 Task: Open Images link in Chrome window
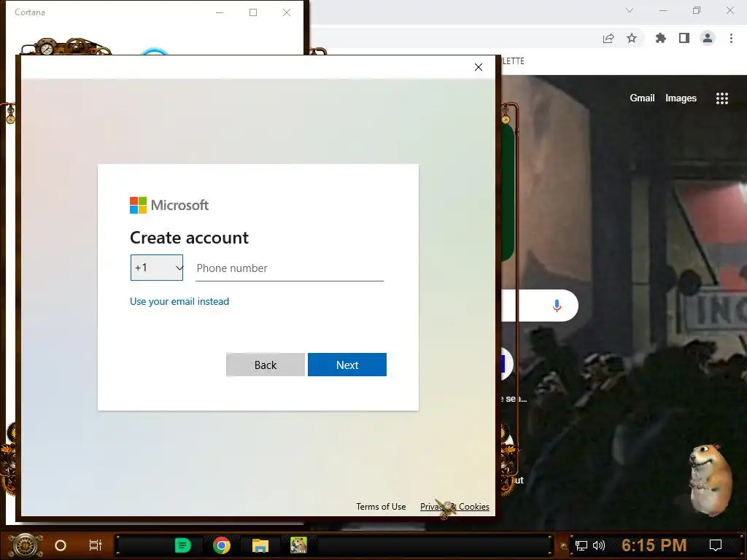pyautogui.click(x=681, y=98)
